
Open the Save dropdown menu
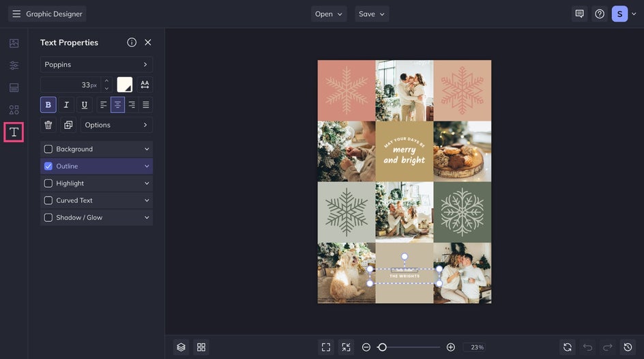click(372, 14)
